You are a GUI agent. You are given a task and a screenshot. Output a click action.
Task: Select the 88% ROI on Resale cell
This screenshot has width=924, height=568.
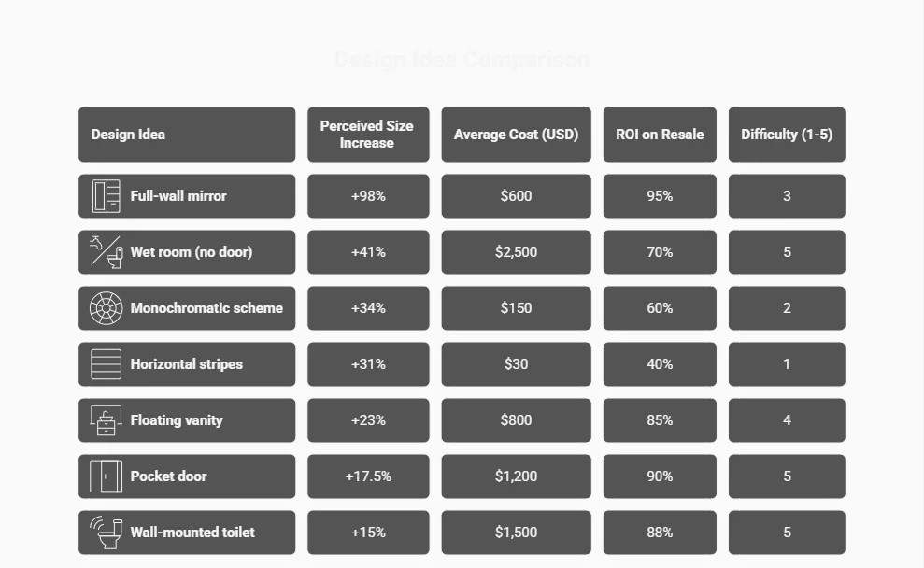point(660,532)
